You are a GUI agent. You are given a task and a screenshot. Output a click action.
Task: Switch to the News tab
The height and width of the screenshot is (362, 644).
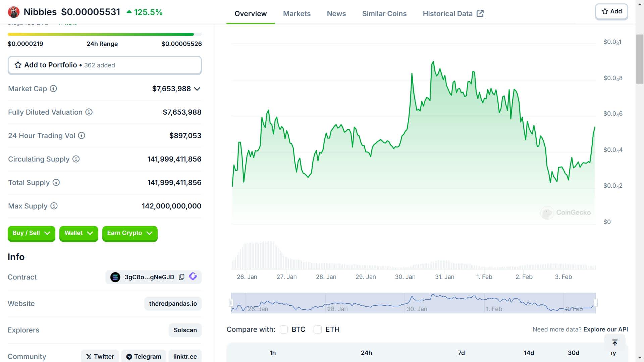(x=336, y=14)
